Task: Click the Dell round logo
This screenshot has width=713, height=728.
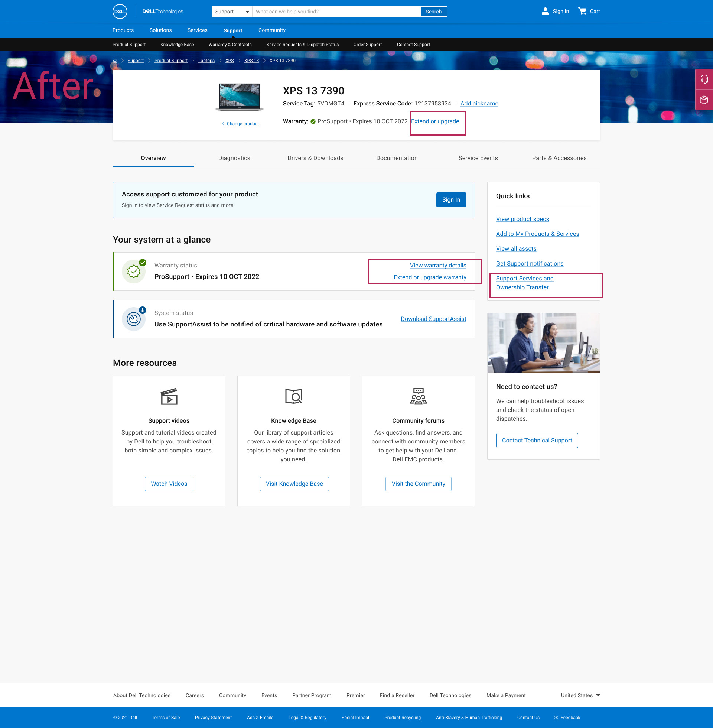Action: tap(120, 11)
